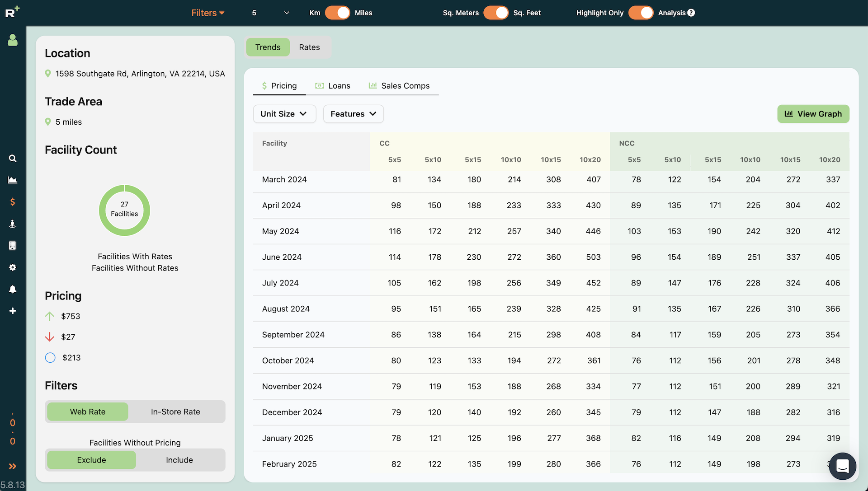Image resolution: width=868 pixels, height=491 pixels.
Task: Select the September 2024 row label
Action: [293, 335]
